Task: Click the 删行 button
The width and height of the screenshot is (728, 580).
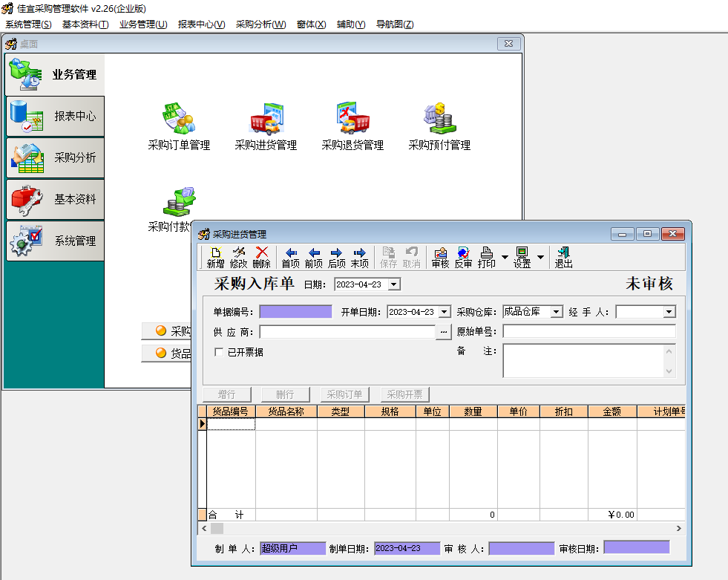Action: pos(285,394)
